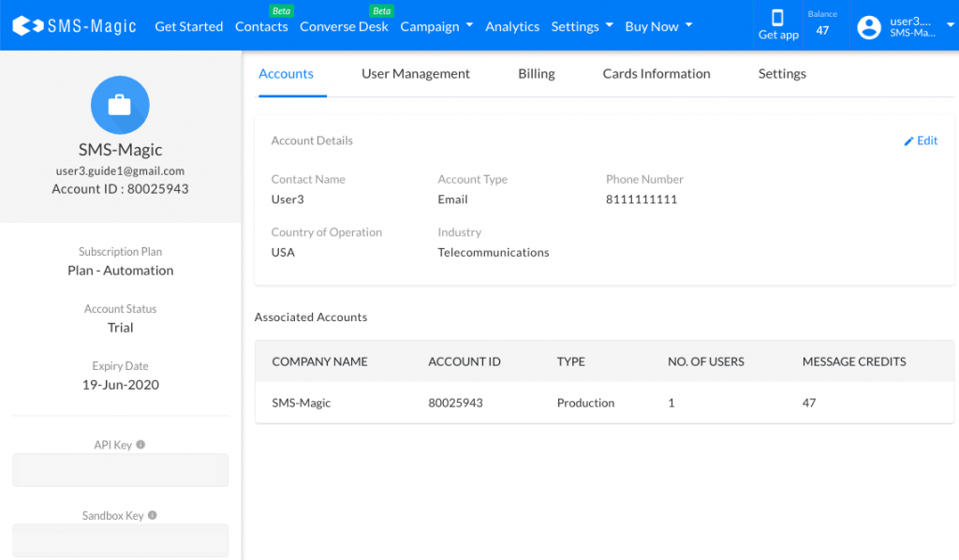Open the user3 account dropdown arrow
Screen dimensions: 959x560
tap(949, 26)
